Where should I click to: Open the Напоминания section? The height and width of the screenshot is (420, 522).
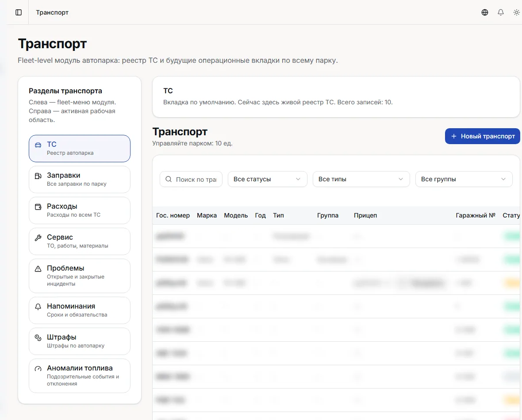(x=80, y=310)
